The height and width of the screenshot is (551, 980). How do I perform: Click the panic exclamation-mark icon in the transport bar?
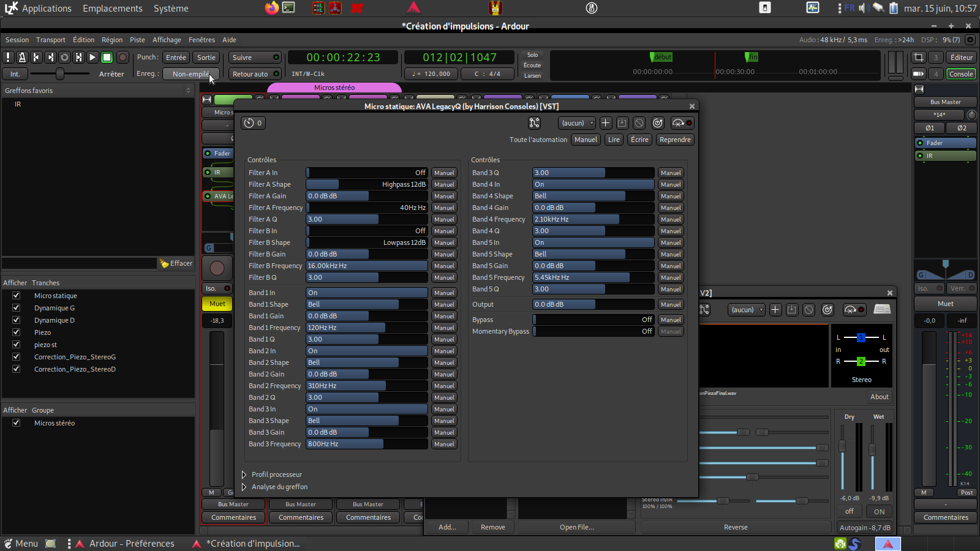pyautogui.click(x=8, y=57)
